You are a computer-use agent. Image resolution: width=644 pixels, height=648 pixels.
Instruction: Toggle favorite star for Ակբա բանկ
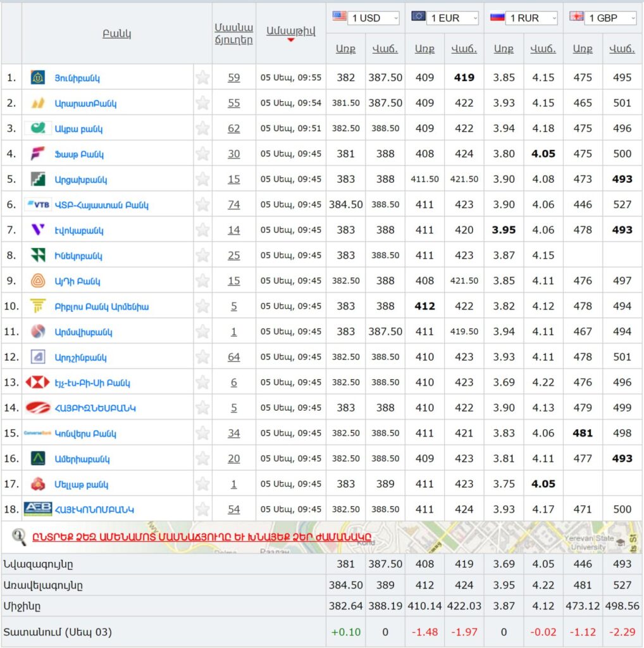pos(202,128)
